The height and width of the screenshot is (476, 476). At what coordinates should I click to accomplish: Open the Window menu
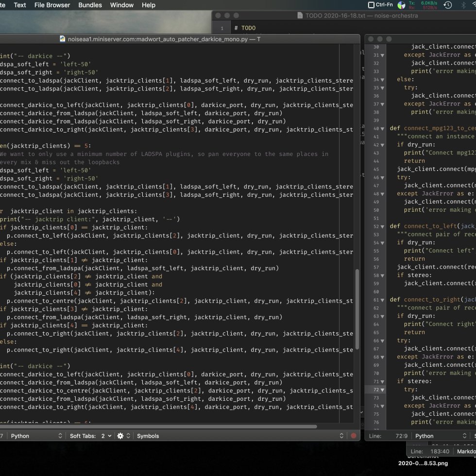click(122, 5)
